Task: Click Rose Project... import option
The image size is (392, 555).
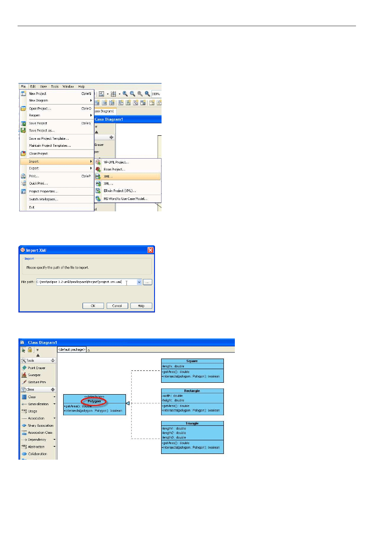Action: click(114, 169)
